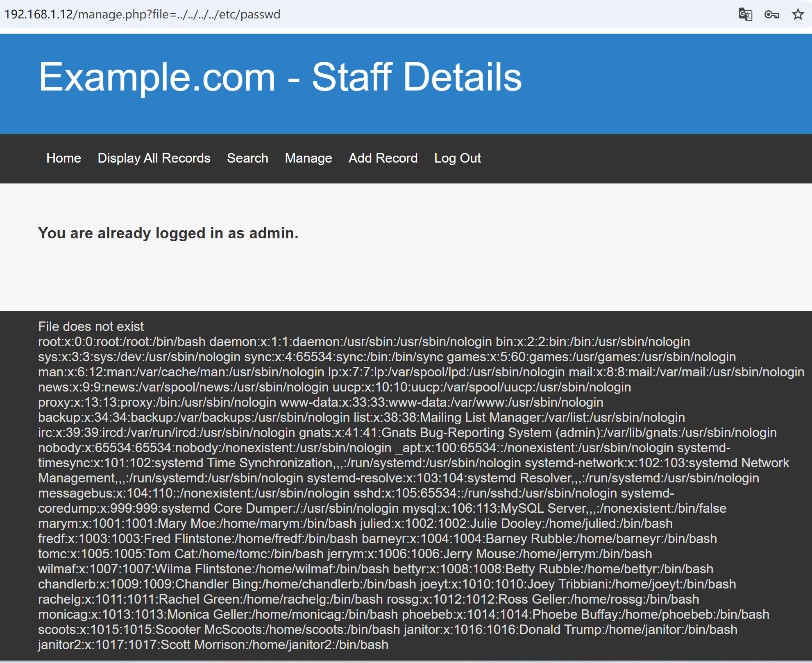Click the Example.com - Staff Details heading
The width and height of the screenshot is (812, 663).
[280, 77]
